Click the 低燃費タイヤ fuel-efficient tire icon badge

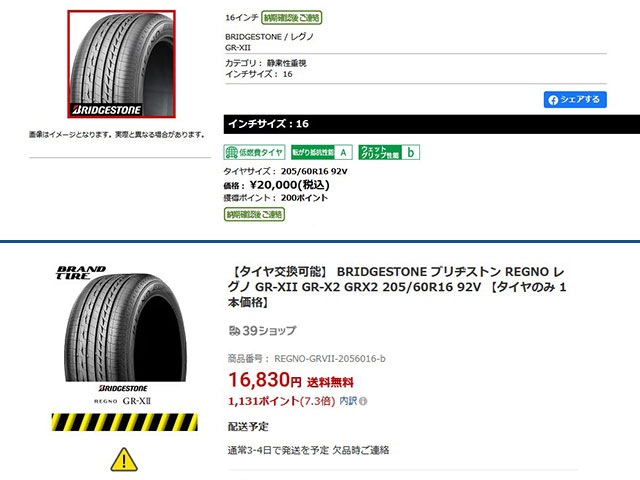click(x=254, y=152)
